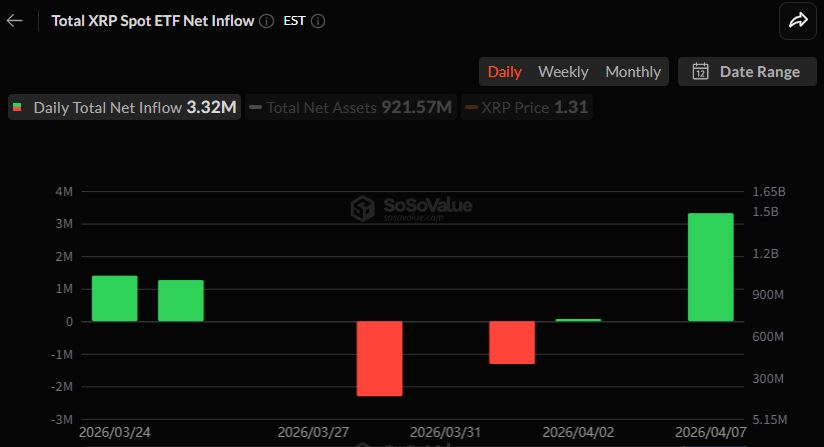Click the largest red outflow bar

(x=380, y=358)
